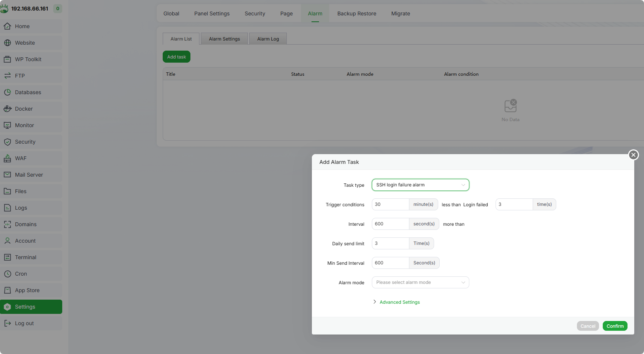Click the Confirm button
This screenshot has height=354, width=644.
pyautogui.click(x=615, y=326)
